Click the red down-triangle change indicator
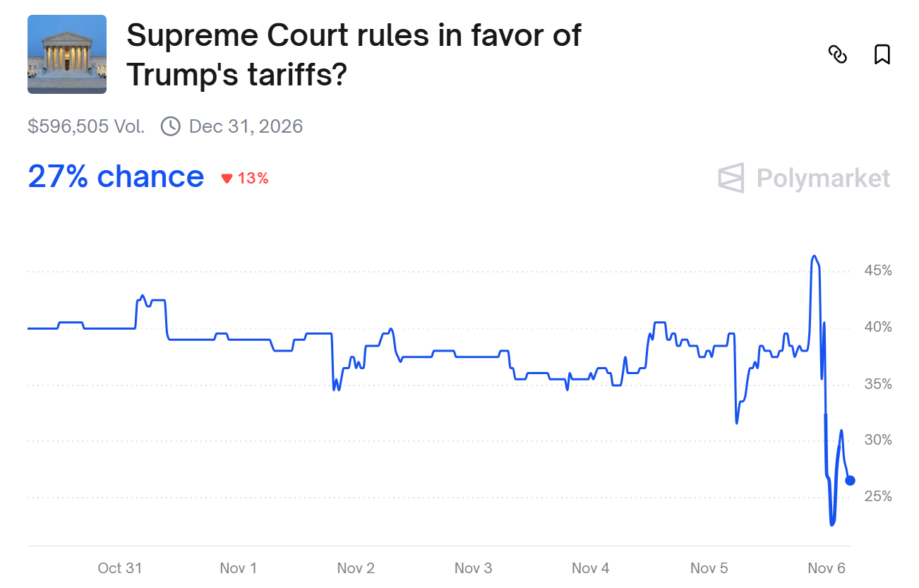The width and height of the screenshot is (919, 588). (227, 179)
